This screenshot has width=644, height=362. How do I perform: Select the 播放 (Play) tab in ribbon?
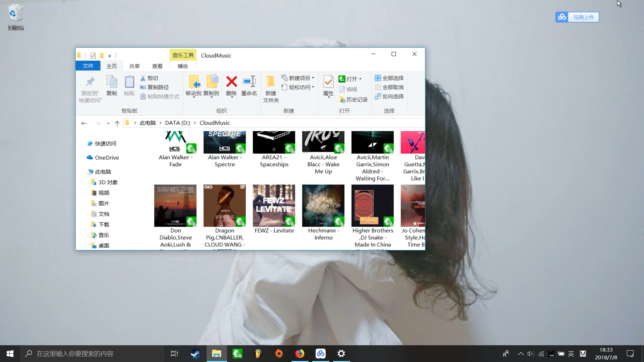pos(183,66)
